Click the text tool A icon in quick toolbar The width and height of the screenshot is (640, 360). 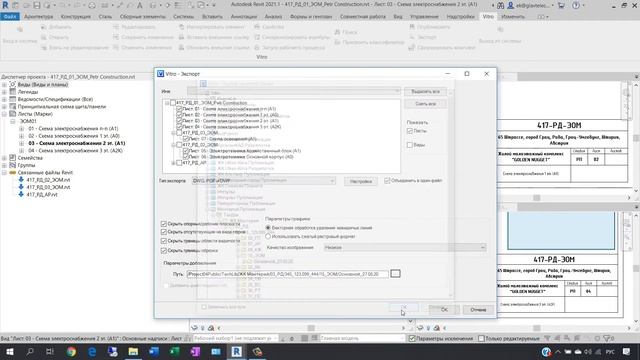140,5
